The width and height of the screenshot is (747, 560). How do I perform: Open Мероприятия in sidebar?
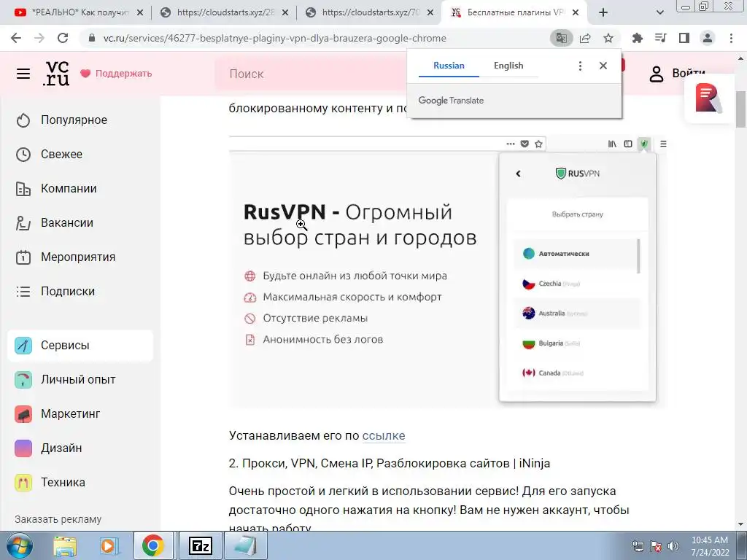point(66,257)
